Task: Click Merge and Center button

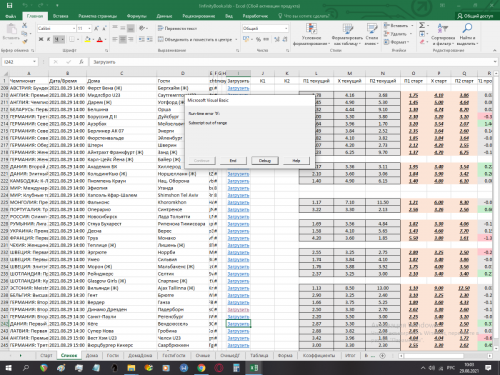Action: pyautogui.click(x=195, y=39)
